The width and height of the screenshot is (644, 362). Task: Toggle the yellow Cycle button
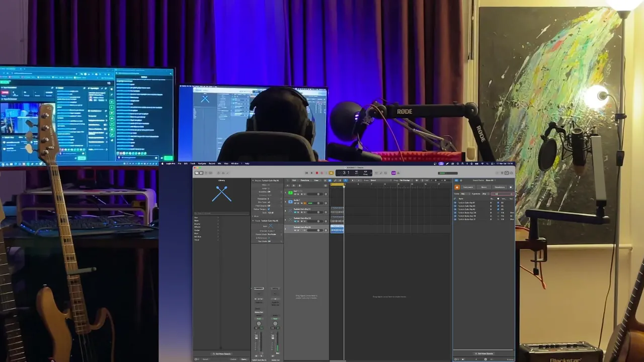click(331, 173)
